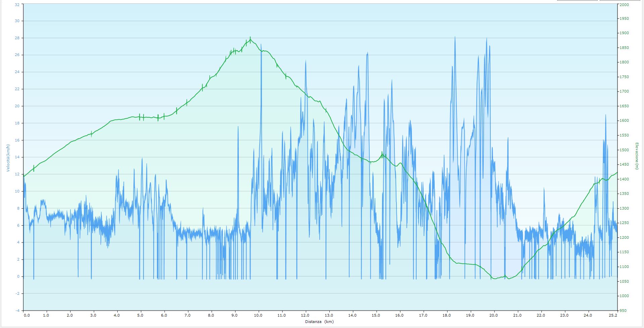Viewport: 644px width, 328px height.
Task: Click the speed spike peak near 24.7 km
Action: pos(605,115)
